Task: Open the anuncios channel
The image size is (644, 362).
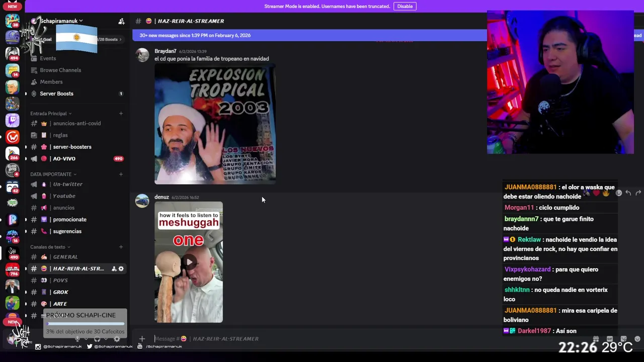Action: tap(75, 208)
